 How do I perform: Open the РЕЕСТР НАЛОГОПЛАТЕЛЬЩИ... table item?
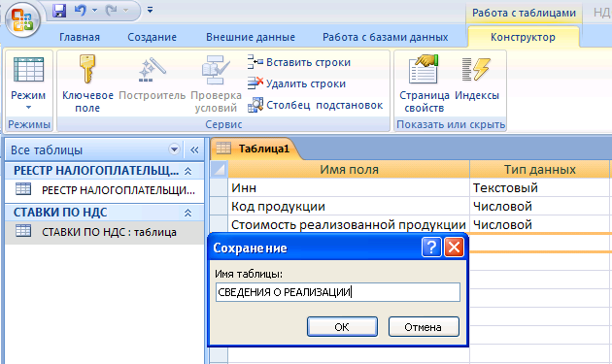coord(105,190)
